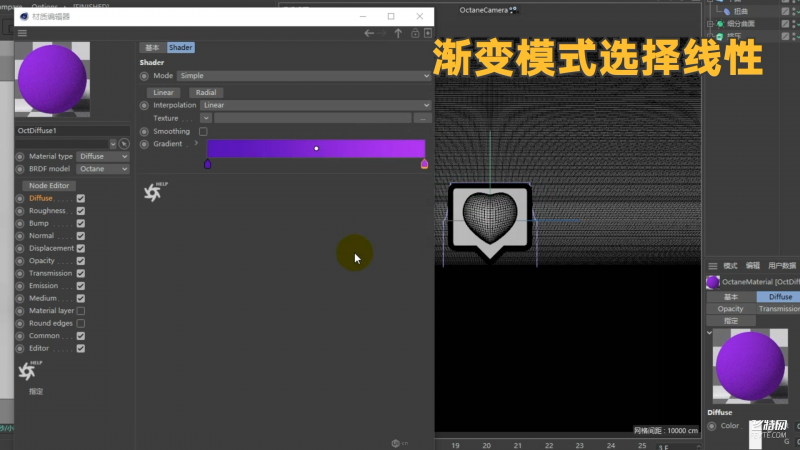Enable the Round edges checkbox

81,323
